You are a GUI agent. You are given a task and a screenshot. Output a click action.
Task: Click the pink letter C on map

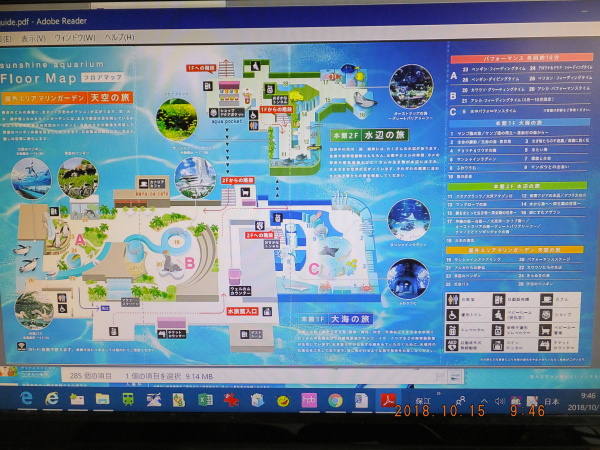(313, 269)
